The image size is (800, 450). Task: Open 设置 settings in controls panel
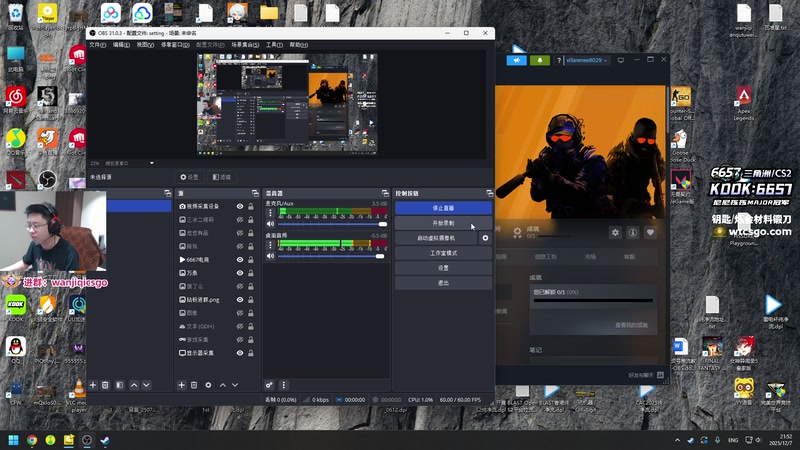443,268
